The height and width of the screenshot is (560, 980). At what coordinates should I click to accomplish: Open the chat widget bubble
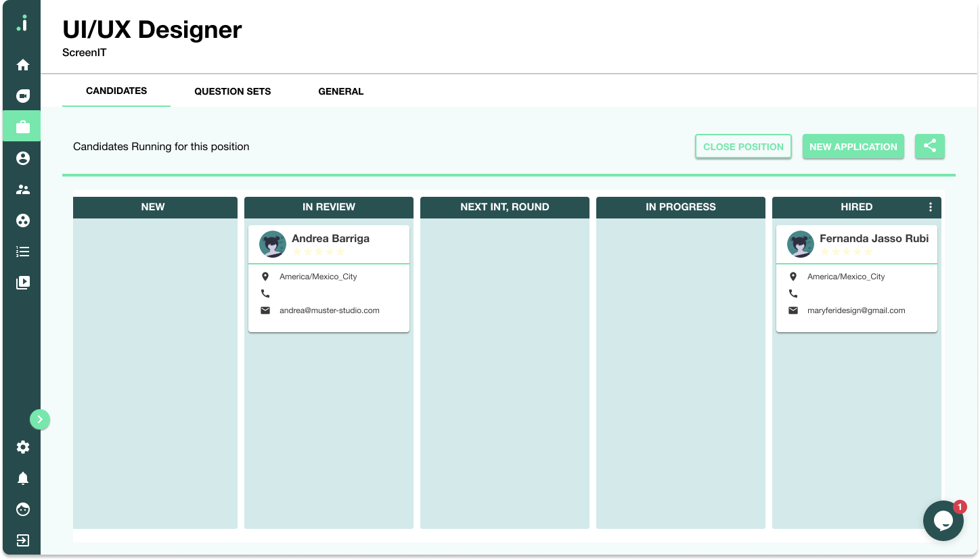(x=943, y=521)
